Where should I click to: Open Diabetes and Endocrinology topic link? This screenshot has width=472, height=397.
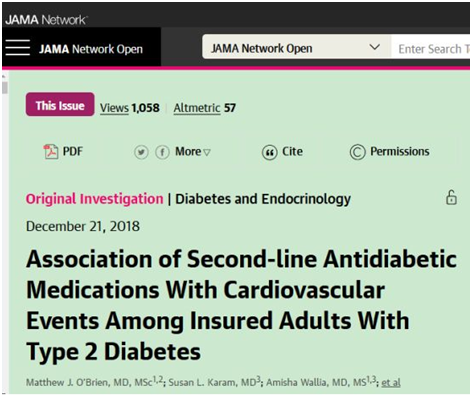tap(263, 199)
